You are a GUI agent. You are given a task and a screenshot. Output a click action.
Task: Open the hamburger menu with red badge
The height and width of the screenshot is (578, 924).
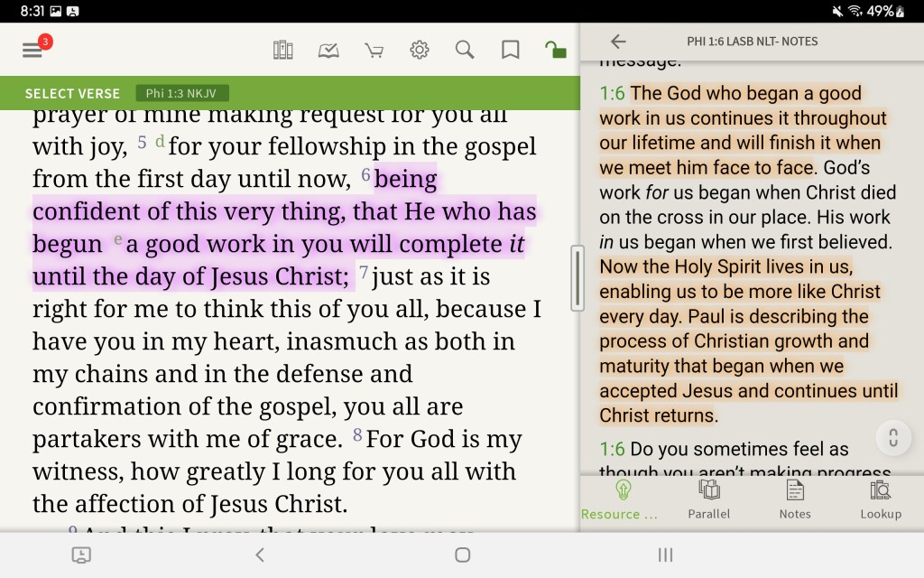pyautogui.click(x=33, y=50)
